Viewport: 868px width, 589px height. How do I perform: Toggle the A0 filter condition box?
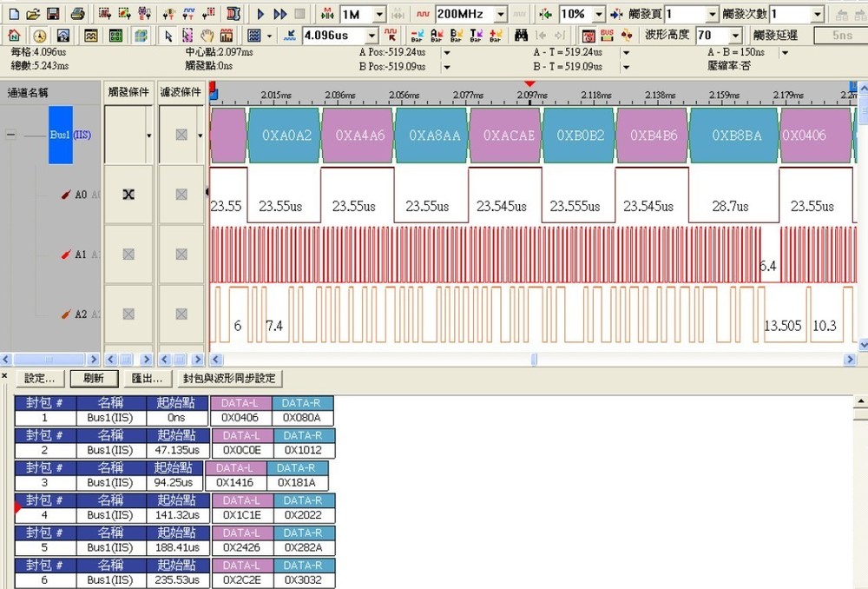point(181,195)
